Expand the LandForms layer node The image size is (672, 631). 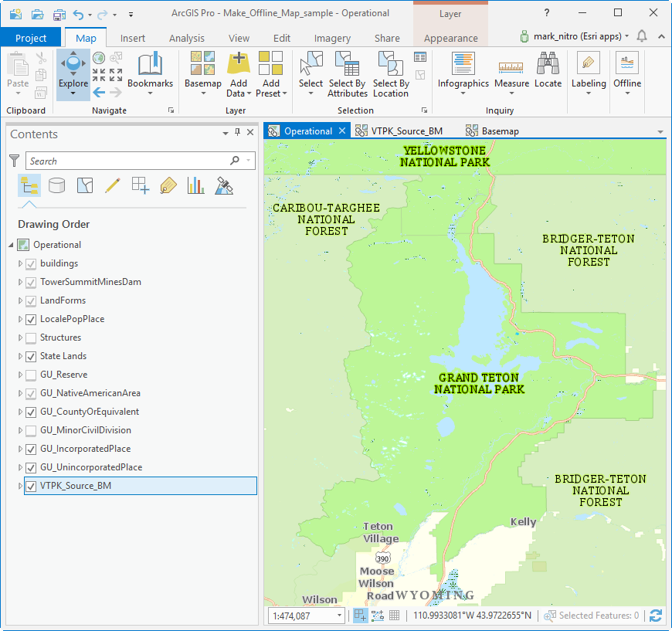pos(20,300)
